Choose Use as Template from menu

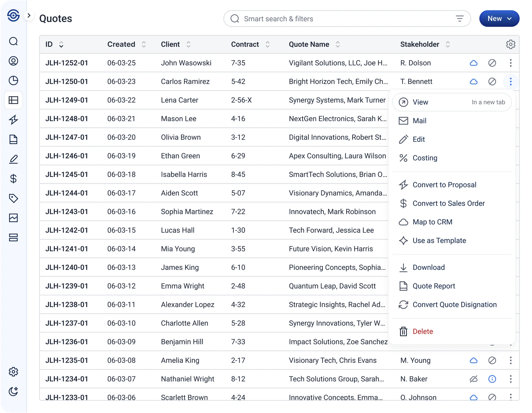[439, 241]
